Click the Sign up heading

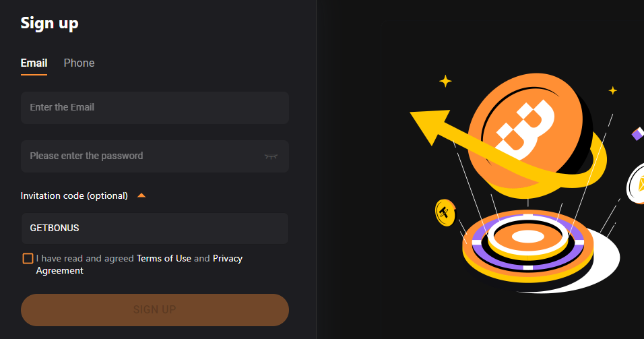tap(49, 24)
